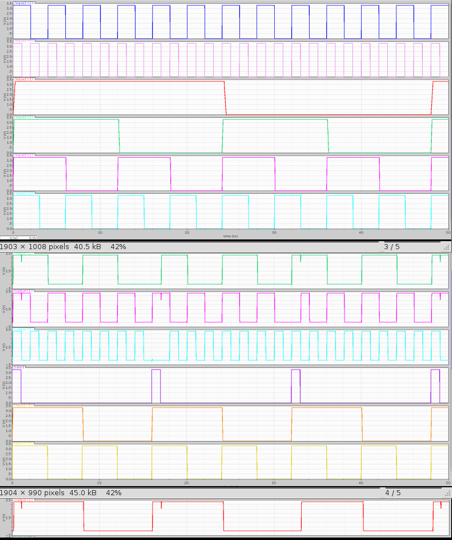
Task: Click the resize grip beside 3 / 5
Action: coord(447,247)
